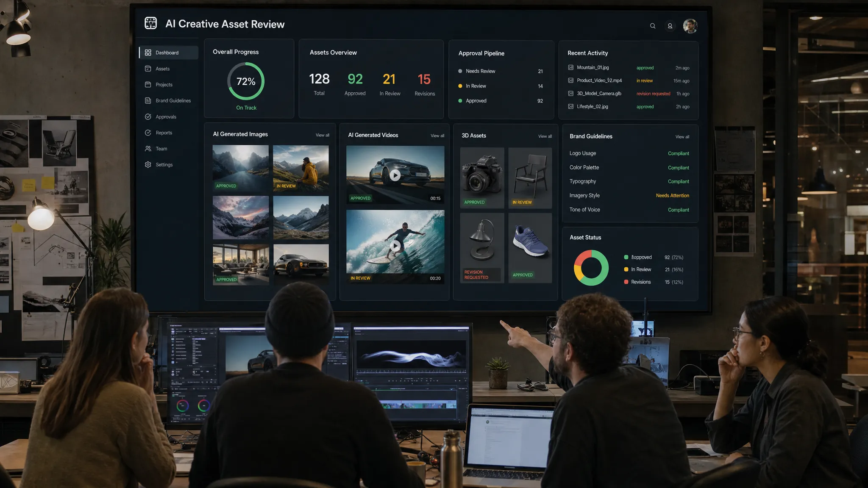The image size is (868, 488).
Task: Click Needs Review row in Approval Pipeline
Action: (501, 71)
